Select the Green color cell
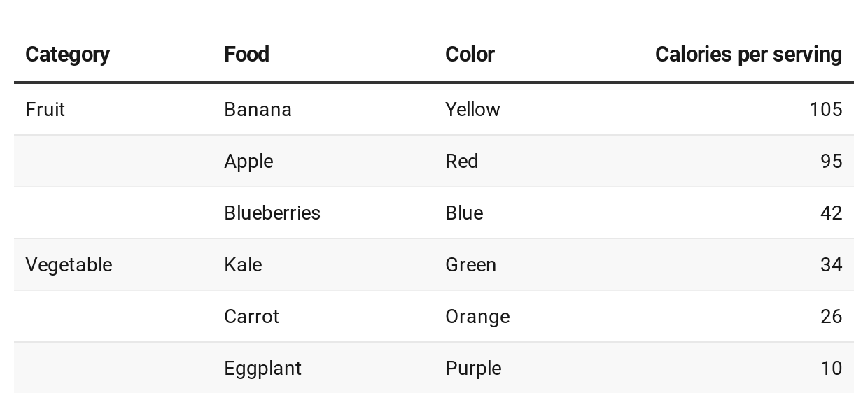Image resolution: width=868 pixels, height=407 pixels. (470, 265)
